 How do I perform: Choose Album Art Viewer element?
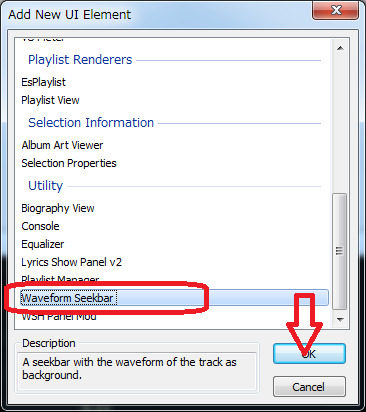[62, 145]
